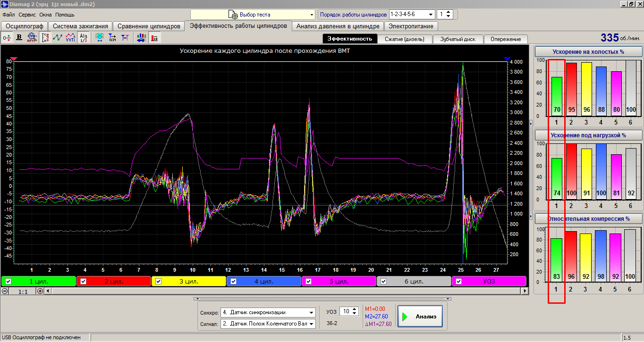Switch to the Система зажигания tab

click(81, 26)
